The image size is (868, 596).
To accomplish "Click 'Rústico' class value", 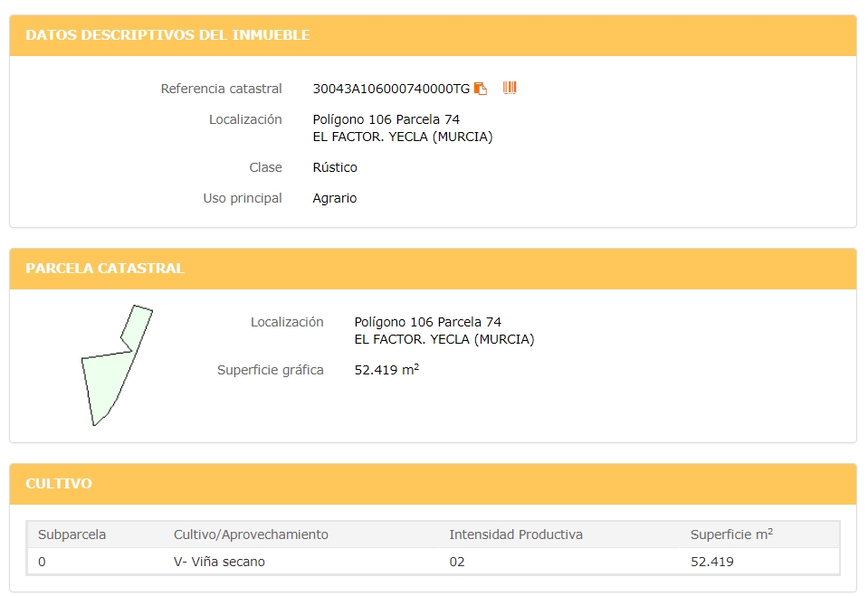I will [335, 167].
